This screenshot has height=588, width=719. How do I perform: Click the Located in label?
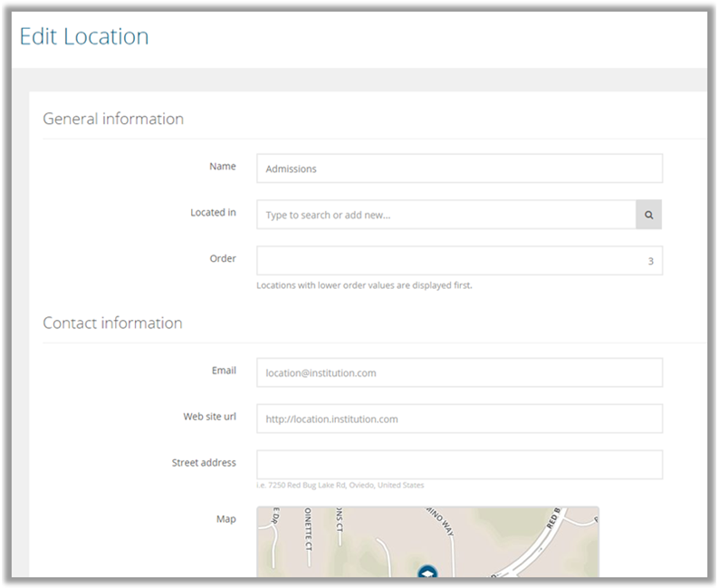click(x=213, y=212)
